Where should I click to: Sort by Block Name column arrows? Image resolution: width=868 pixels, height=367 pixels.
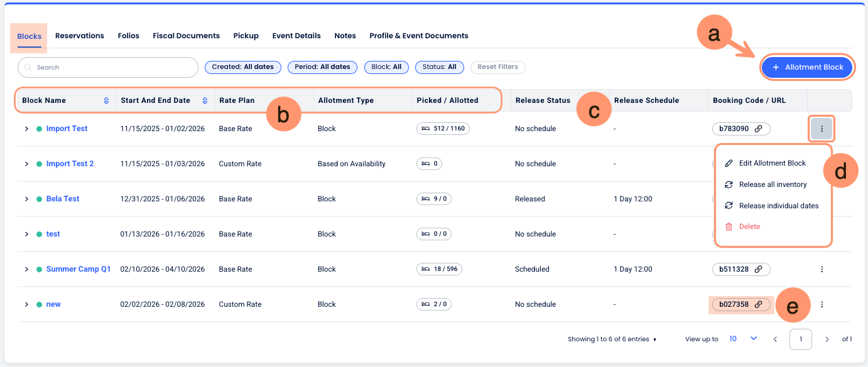[x=106, y=100]
